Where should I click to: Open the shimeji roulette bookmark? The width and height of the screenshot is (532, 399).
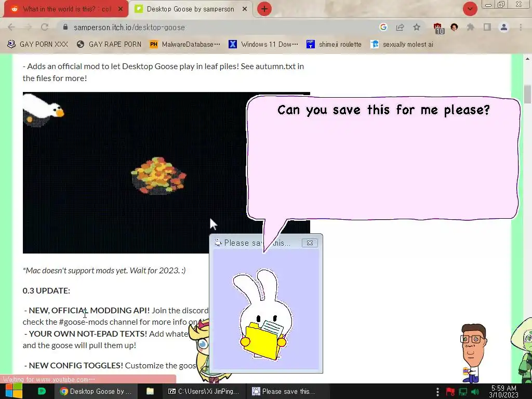(x=334, y=45)
